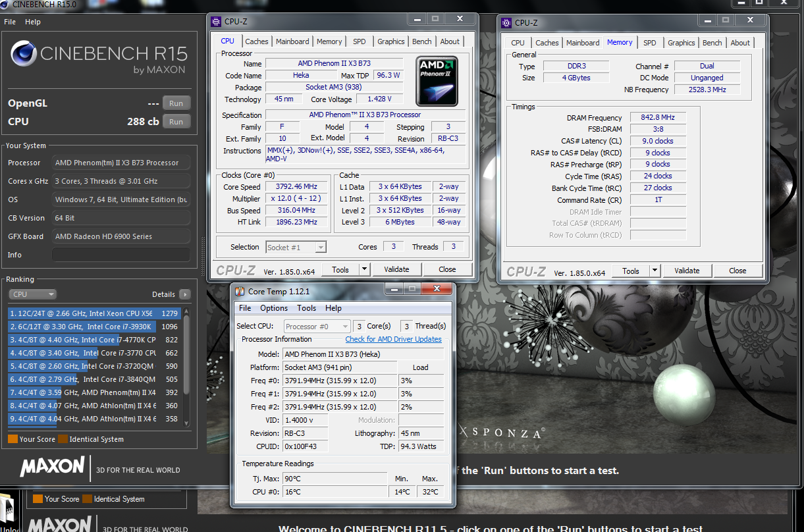Click the GFX Board AMD Radeon HD 6900 Series field
The image size is (804, 532).
tap(121, 236)
